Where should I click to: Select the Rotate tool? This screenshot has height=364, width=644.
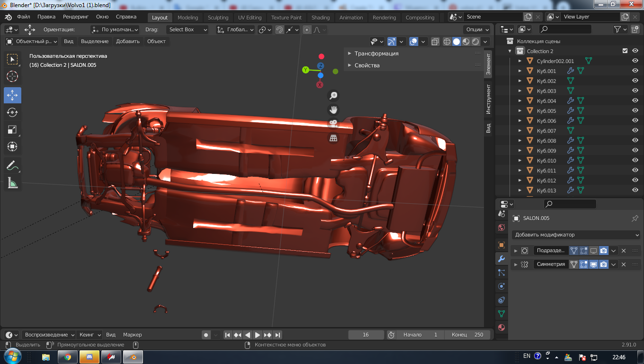click(x=12, y=112)
